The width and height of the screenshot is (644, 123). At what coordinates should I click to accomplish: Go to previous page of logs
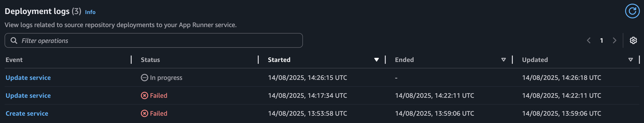pyautogui.click(x=589, y=40)
